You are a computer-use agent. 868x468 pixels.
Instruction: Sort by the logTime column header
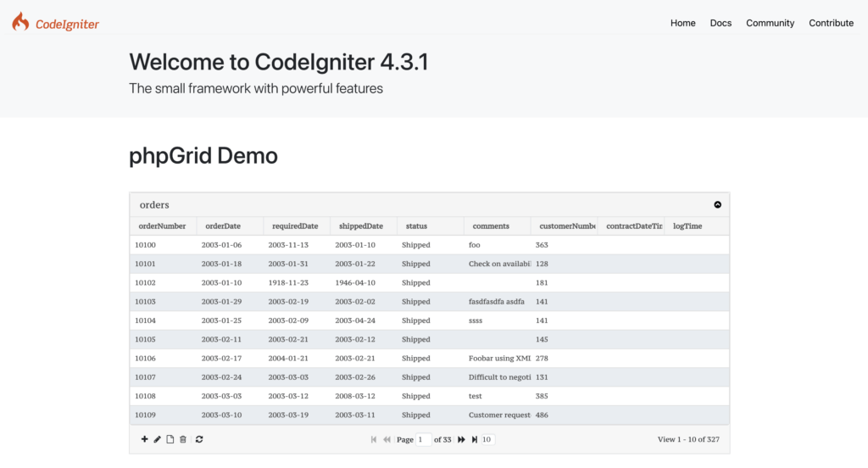(697, 226)
